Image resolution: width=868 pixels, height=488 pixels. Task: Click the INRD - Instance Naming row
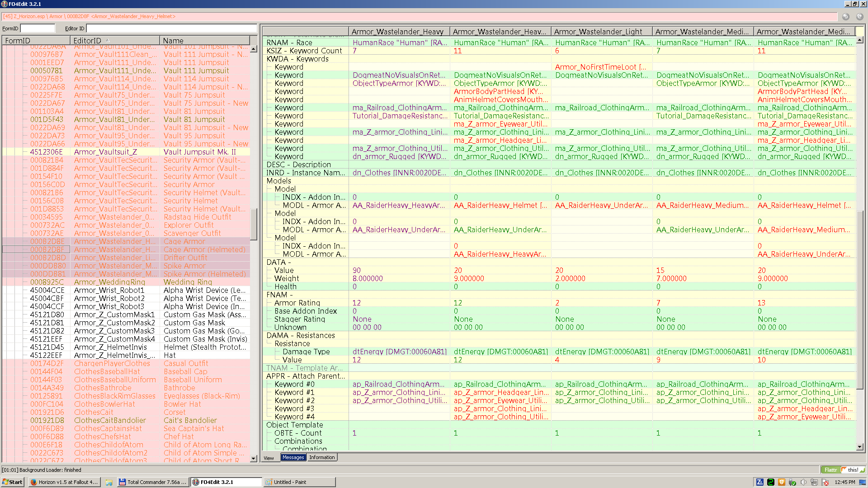point(559,173)
